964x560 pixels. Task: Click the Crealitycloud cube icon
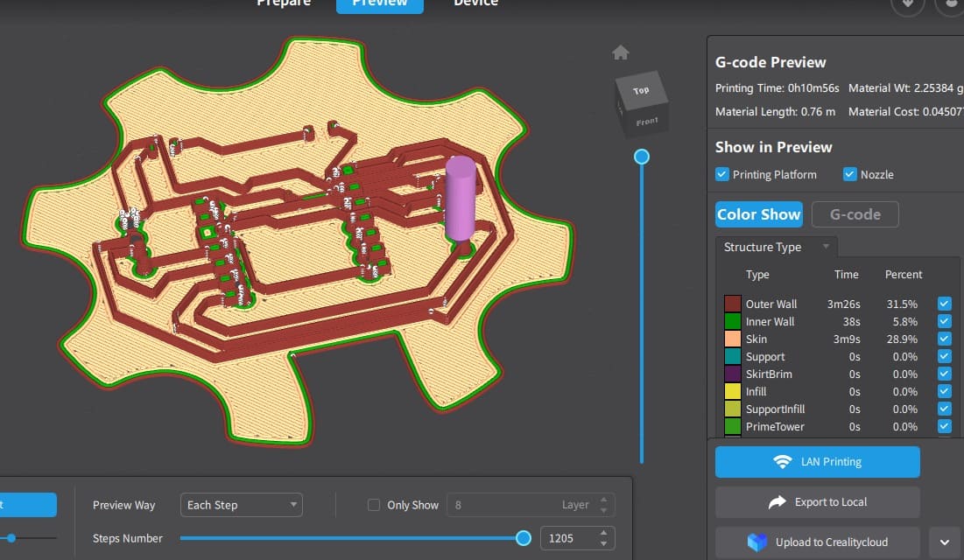[756, 542]
